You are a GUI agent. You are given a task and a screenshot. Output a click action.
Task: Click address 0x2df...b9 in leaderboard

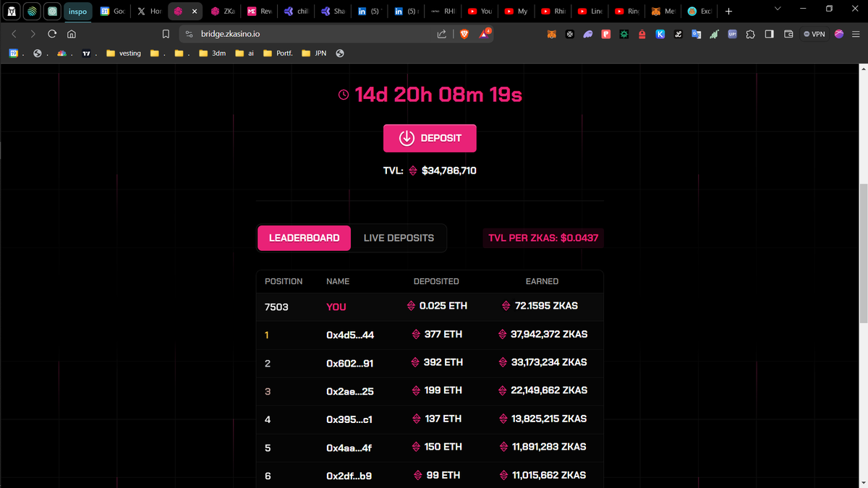tap(349, 476)
